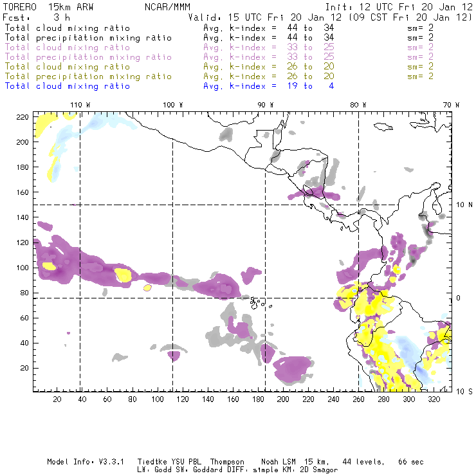Click '60' on the left vertical axis
The image size is (476, 476).
pos(24,318)
